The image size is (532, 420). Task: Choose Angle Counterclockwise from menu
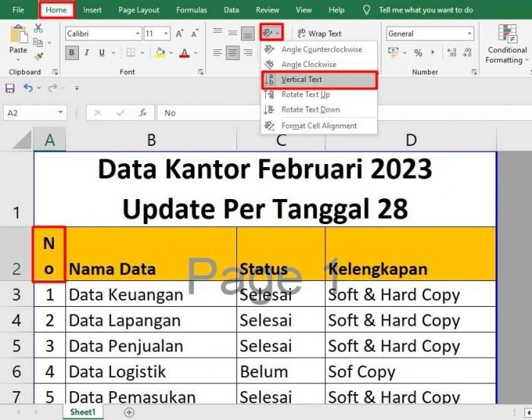click(319, 49)
